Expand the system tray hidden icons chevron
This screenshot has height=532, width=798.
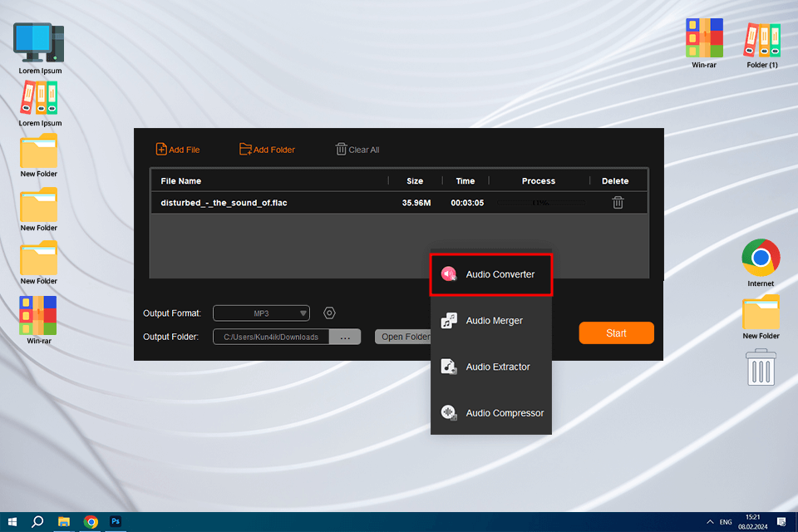coord(710,522)
